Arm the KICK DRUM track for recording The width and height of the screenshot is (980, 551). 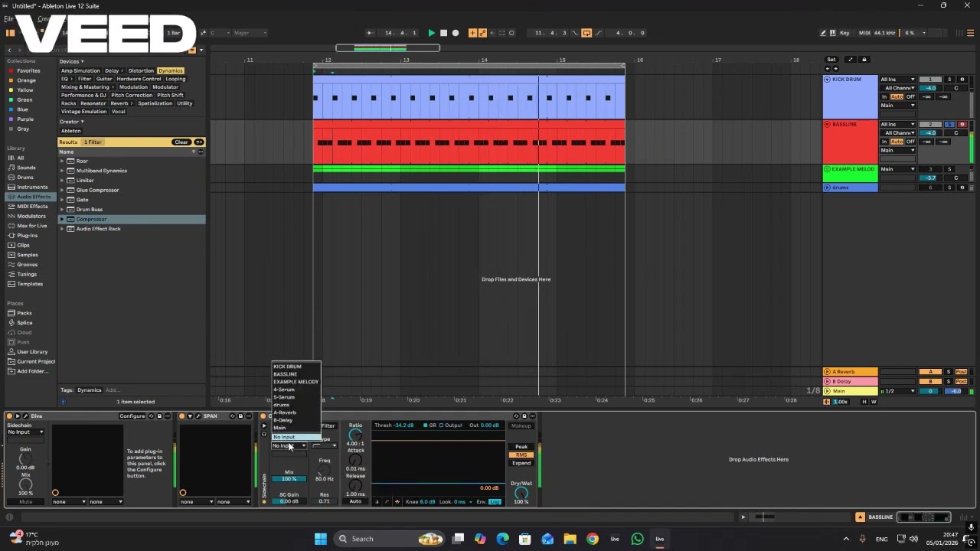pyautogui.click(x=962, y=80)
